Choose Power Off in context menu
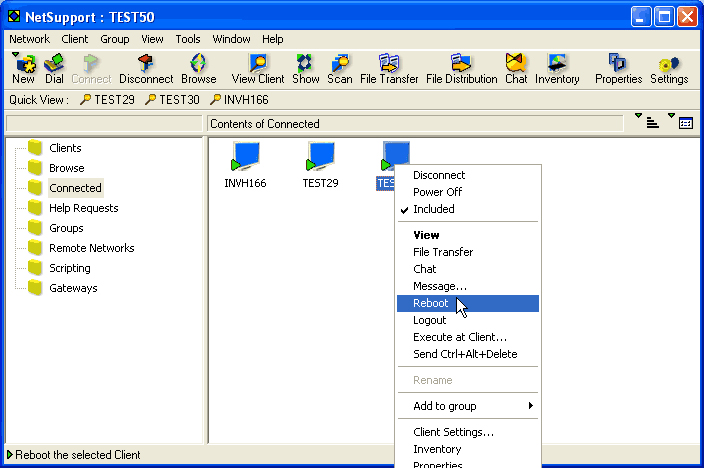The image size is (704, 468). point(468,192)
